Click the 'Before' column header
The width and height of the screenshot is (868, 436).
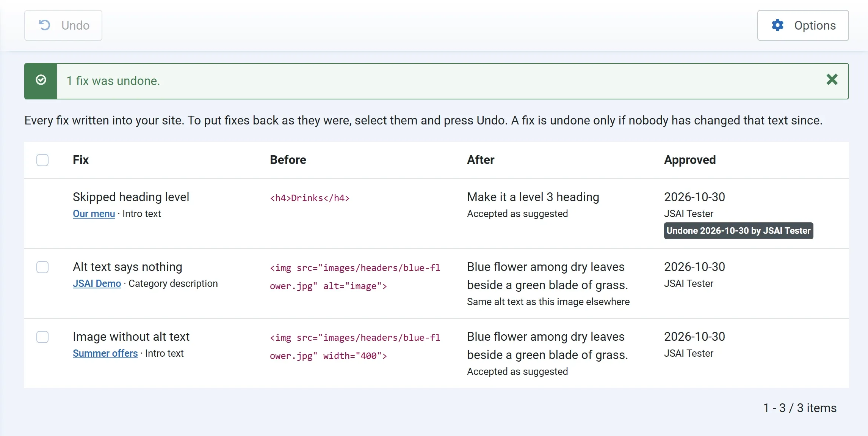288,160
